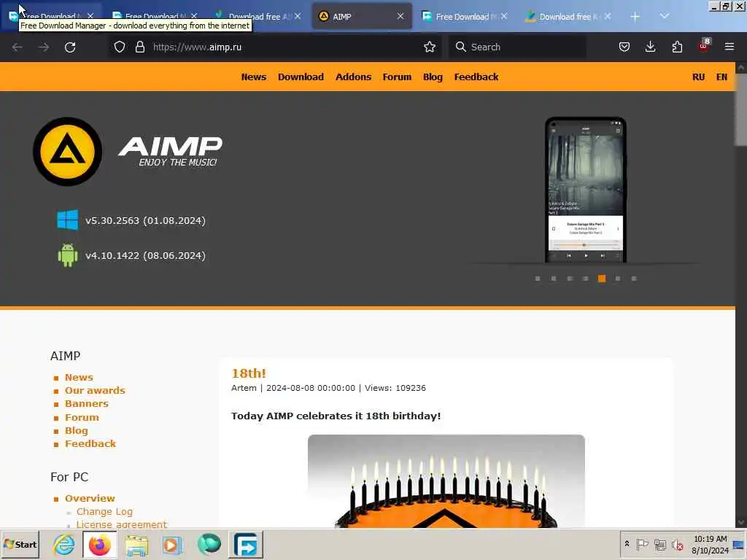This screenshot has height=560, width=747.
Task: Switch to the AIMP tab
Action: [355, 17]
